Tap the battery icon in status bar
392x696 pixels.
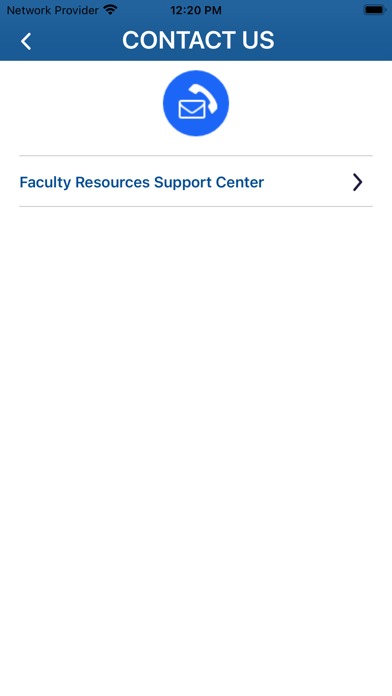[375, 10]
